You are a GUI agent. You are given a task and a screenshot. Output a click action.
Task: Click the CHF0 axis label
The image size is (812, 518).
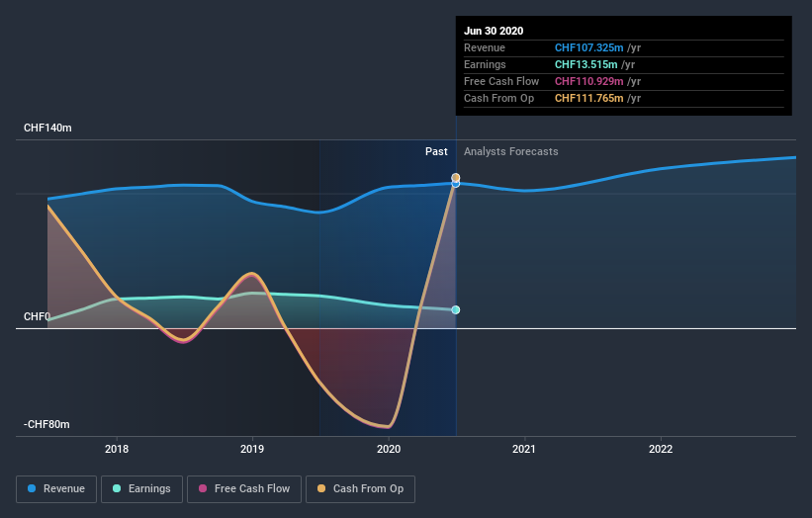[x=37, y=316]
